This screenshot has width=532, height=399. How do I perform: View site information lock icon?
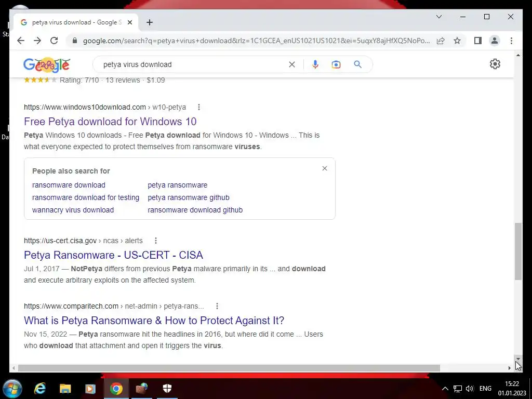coord(75,41)
